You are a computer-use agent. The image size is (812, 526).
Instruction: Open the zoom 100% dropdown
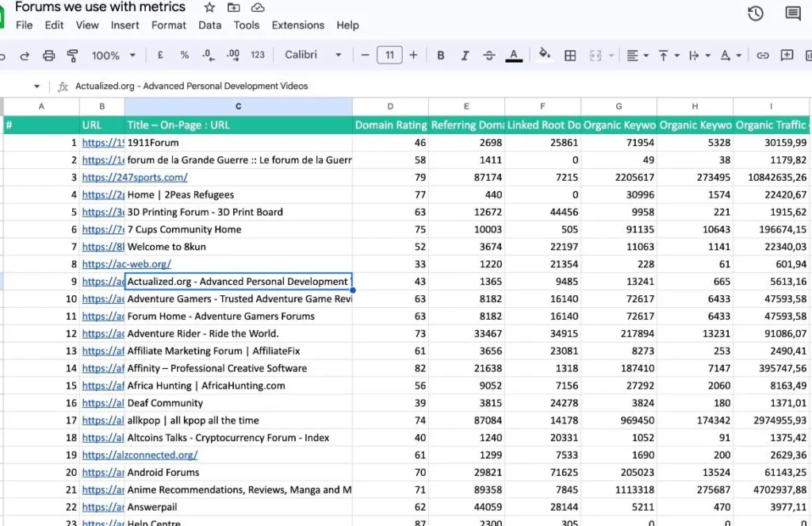[x=113, y=56]
